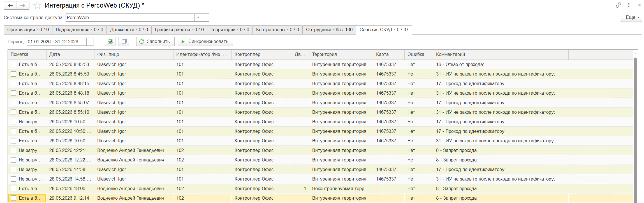This screenshot has width=644, height=203.
Task: Sort by the Дата column header
Action: pos(70,54)
